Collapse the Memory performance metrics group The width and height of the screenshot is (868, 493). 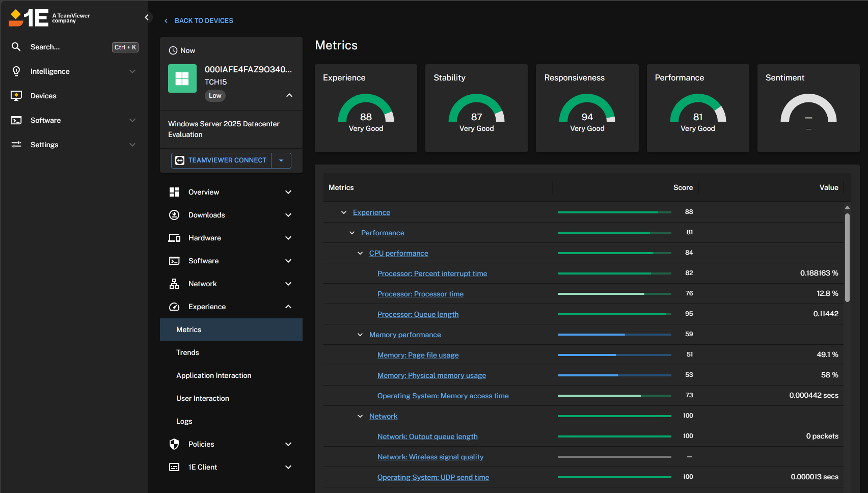pyautogui.click(x=360, y=335)
